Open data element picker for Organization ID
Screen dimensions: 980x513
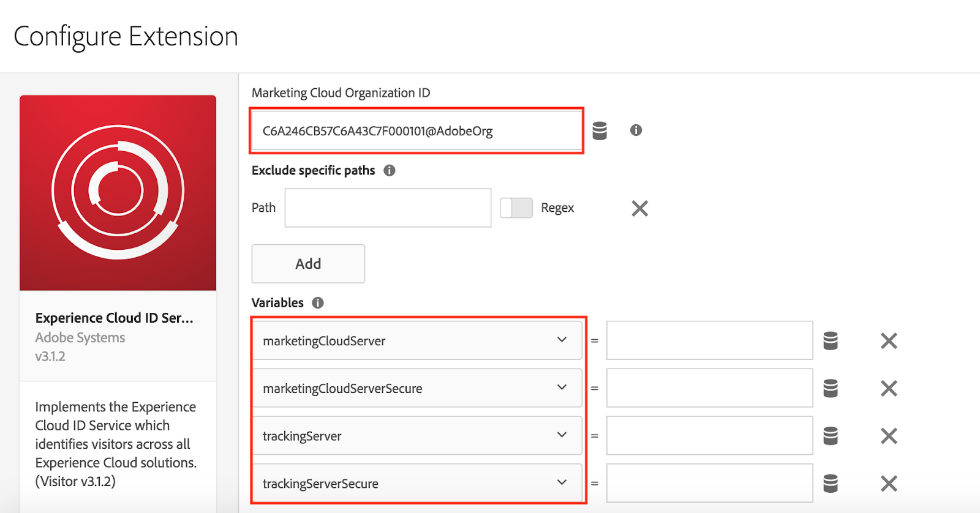[600, 130]
